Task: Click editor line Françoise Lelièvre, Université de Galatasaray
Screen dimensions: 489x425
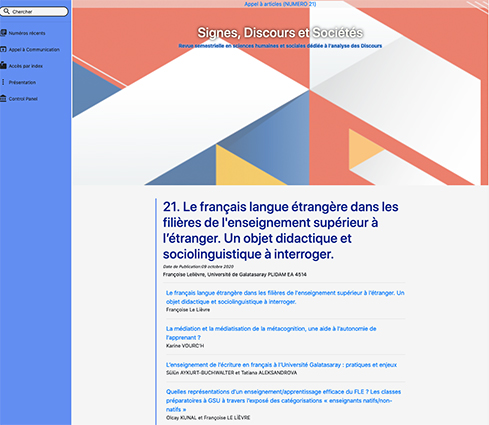Action: (x=235, y=275)
